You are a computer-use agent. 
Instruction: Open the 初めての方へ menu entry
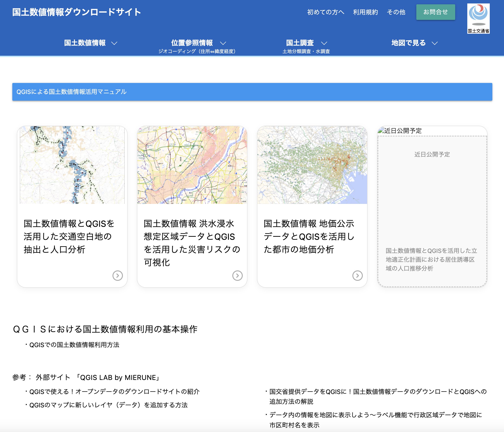click(326, 12)
